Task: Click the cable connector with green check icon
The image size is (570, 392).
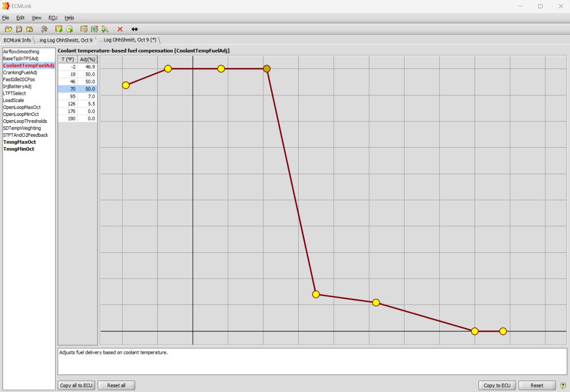Action: 105,29
